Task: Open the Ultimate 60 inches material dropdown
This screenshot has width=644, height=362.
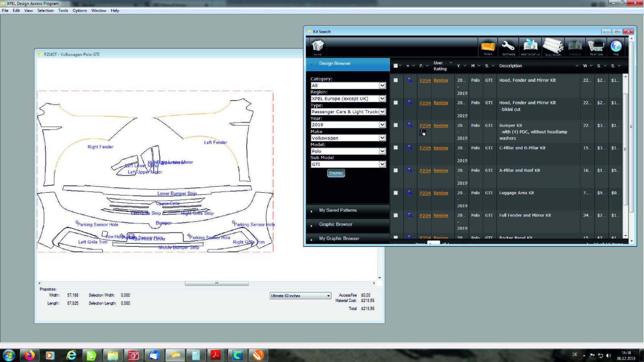Action: coord(328,296)
